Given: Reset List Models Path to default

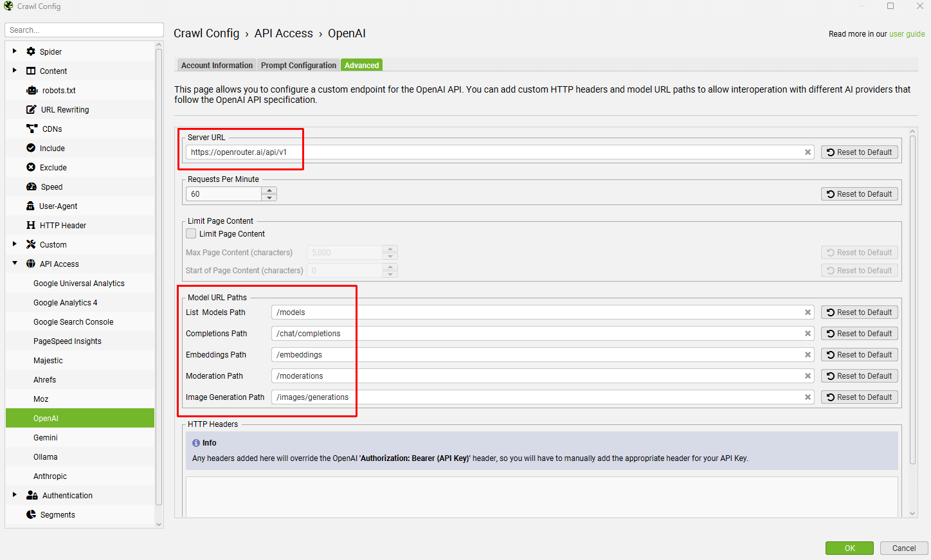Looking at the screenshot, I should pyautogui.click(x=860, y=312).
